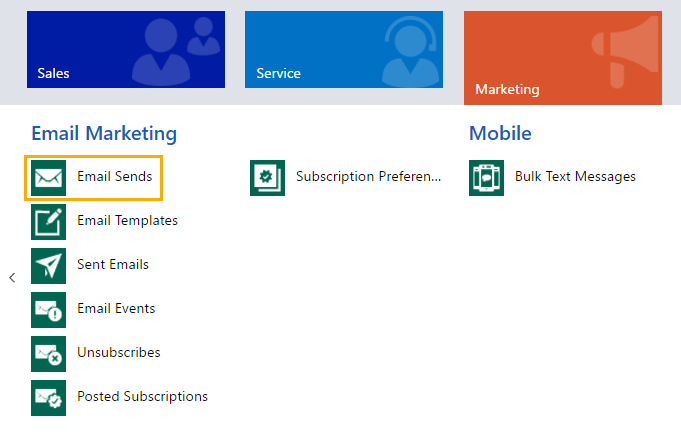
Task: Select the Marketing area tile
Action: pos(562,58)
